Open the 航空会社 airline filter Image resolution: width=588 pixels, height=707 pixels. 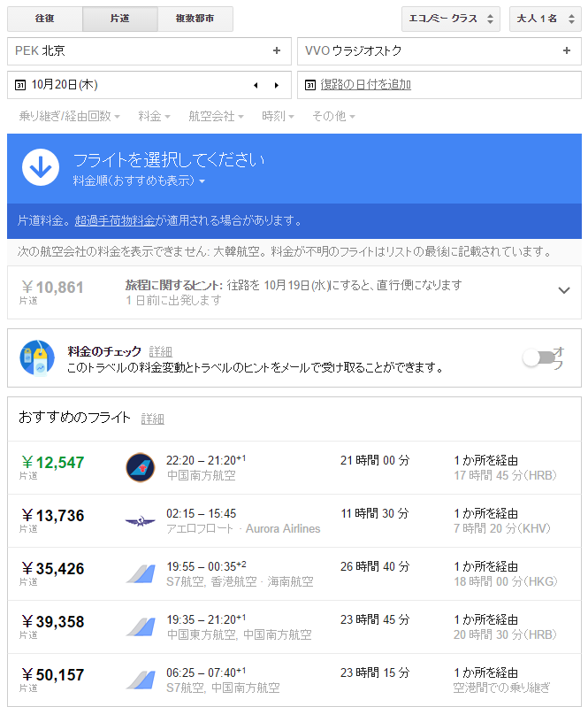[x=216, y=116]
